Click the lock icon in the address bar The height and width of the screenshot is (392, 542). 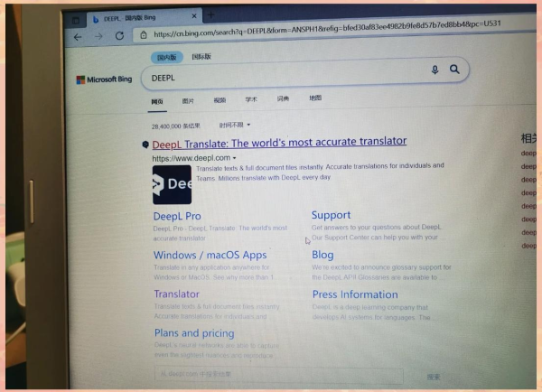coord(144,34)
